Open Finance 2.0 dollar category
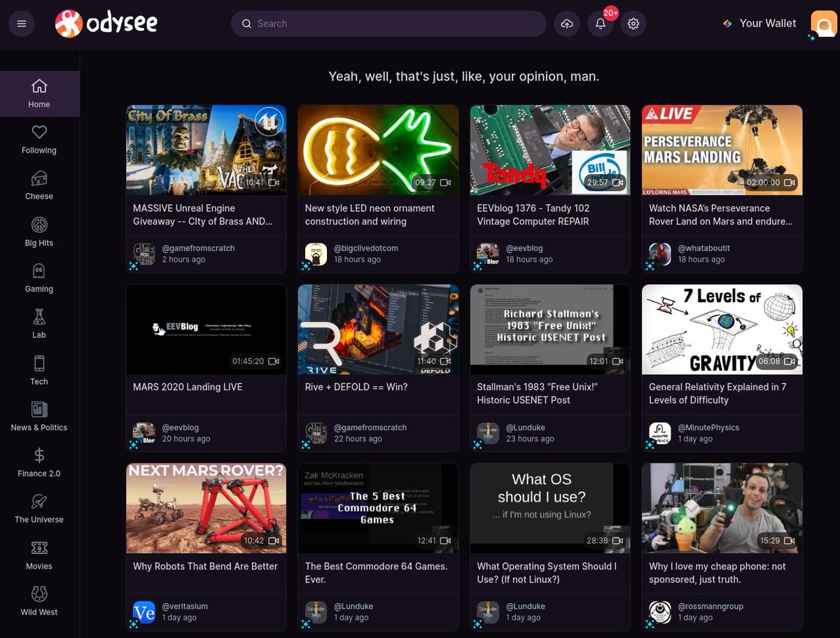The image size is (840, 638). point(39,463)
